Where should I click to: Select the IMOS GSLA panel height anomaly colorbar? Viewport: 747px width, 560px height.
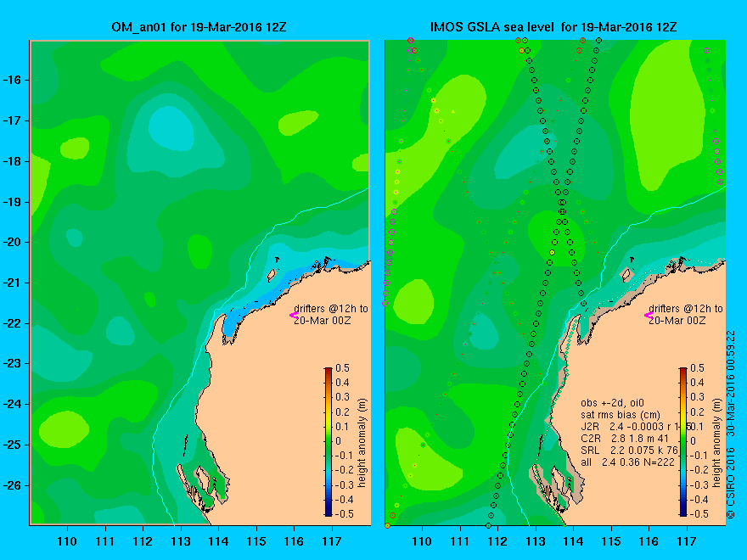click(x=683, y=441)
